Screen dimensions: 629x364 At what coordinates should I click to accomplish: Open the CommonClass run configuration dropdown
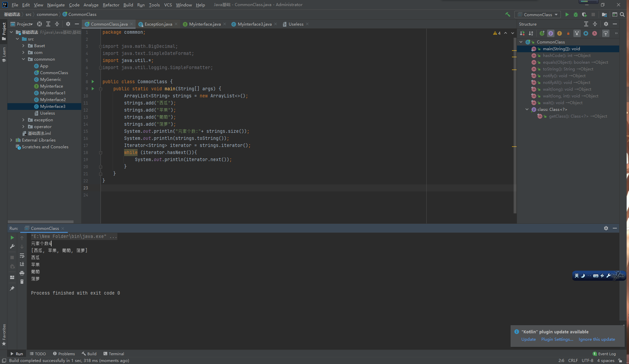pyautogui.click(x=538, y=14)
